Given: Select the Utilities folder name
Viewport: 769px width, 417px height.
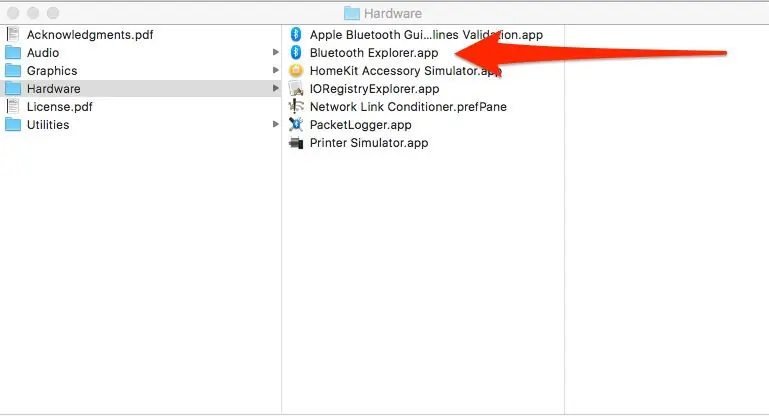Looking at the screenshot, I should click(48, 125).
